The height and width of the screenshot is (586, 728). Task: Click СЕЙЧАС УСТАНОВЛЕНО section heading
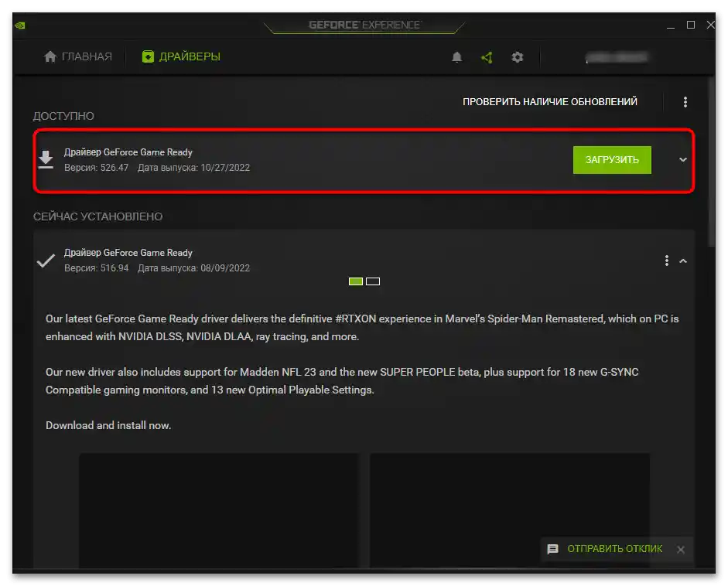pos(98,216)
